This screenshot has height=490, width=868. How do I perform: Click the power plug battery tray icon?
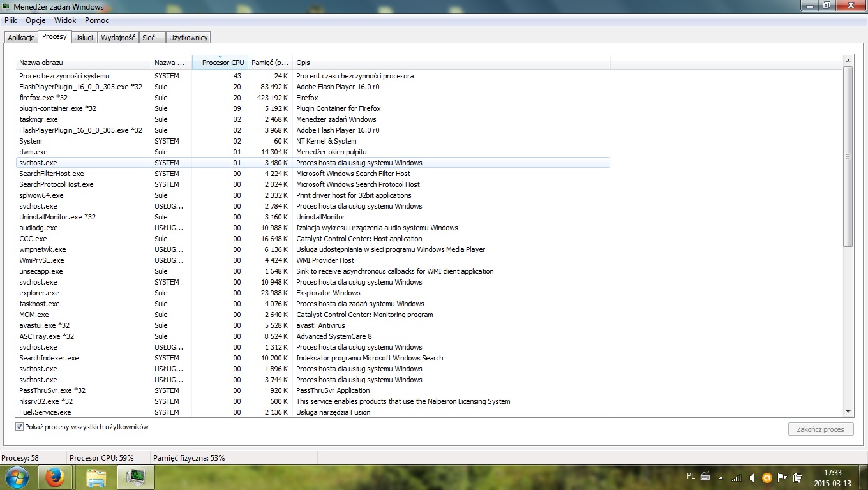click(797, 477)
